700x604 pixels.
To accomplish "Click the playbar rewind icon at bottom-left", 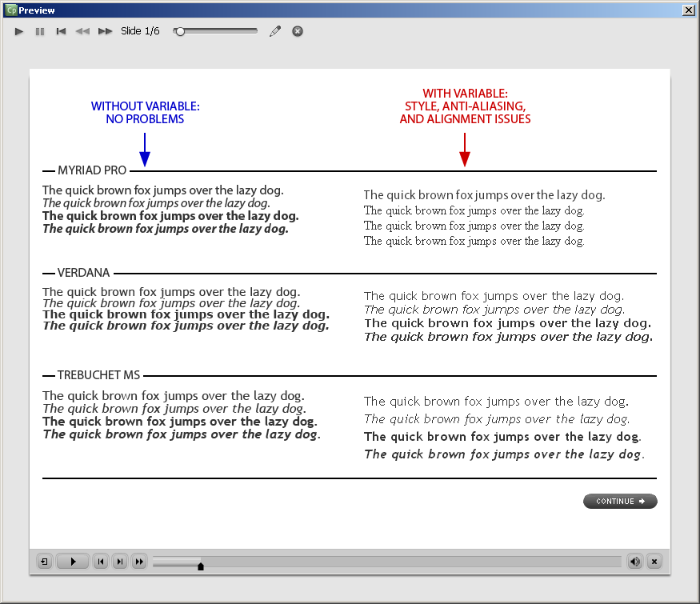I will [x=44, y=562].
